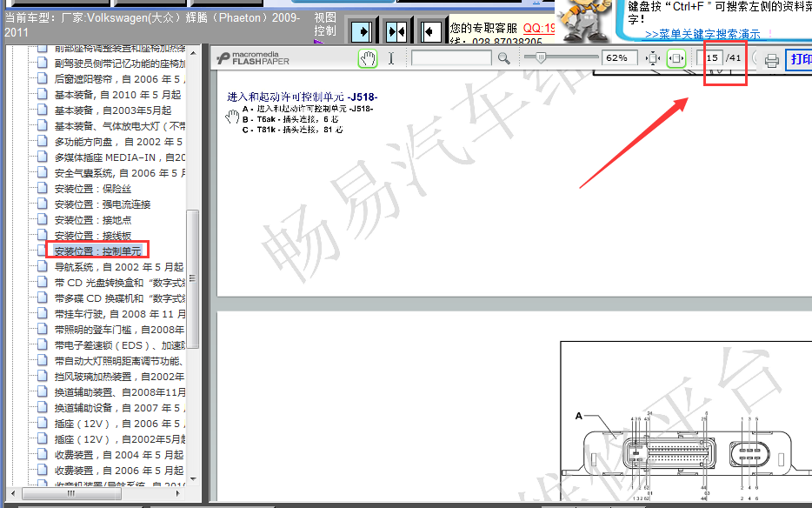The width and height of the screenshot is (812, 508).
Task: Click the document icon beside 安全气囊系统
Action: (43, 172)
